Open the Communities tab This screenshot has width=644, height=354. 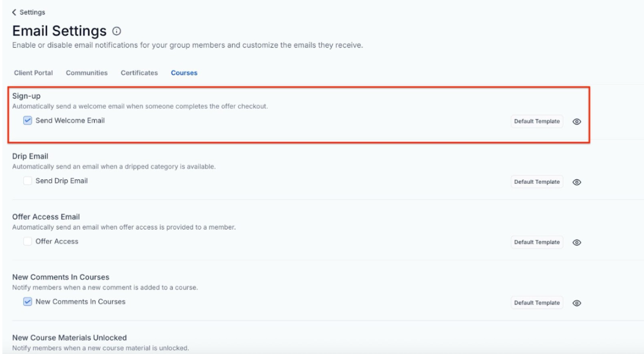pyautogui.click(x=87, y=73)
